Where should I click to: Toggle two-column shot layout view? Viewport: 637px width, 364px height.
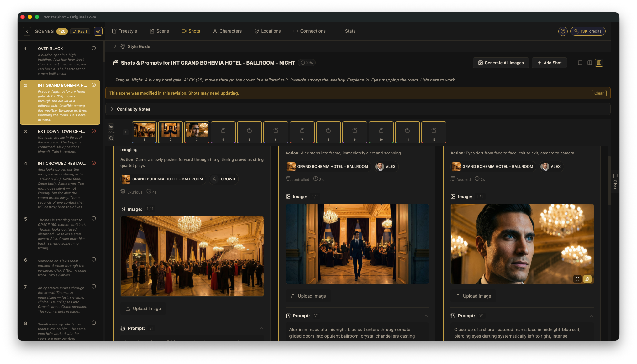pos(590,63)
